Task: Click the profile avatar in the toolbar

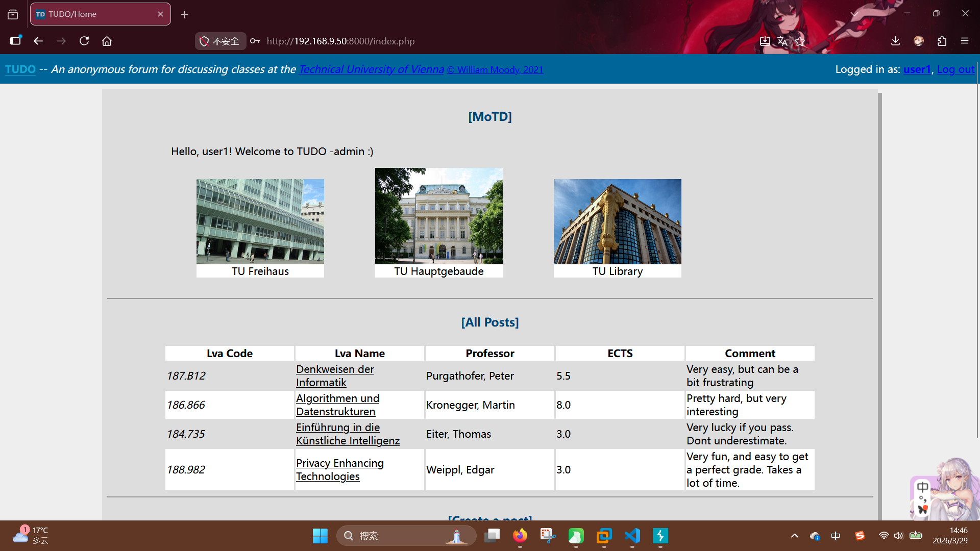Action: 919,41
